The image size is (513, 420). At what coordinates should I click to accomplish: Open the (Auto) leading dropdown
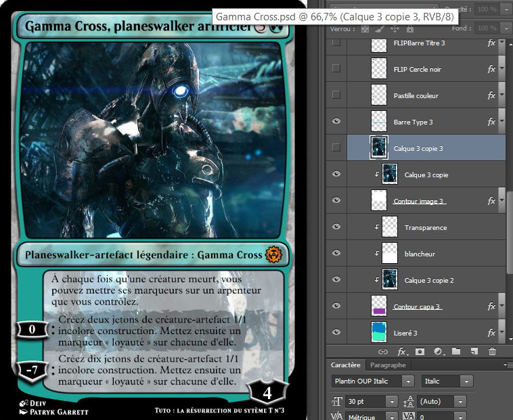coord(460,401)
